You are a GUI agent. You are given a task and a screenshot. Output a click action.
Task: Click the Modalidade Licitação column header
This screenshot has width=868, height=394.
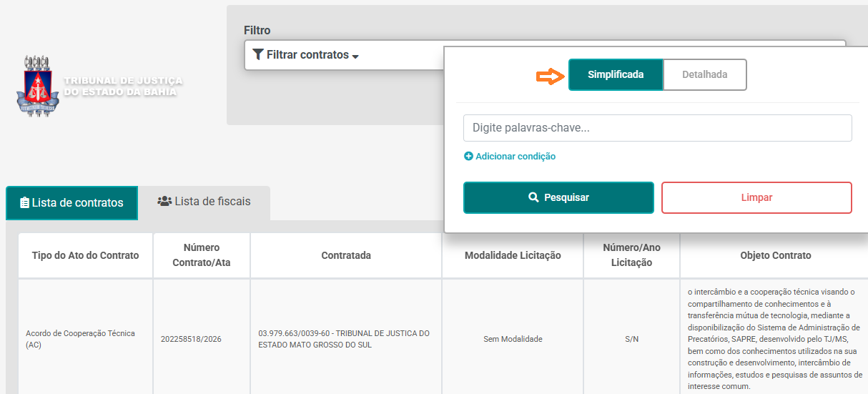point(513,255)
